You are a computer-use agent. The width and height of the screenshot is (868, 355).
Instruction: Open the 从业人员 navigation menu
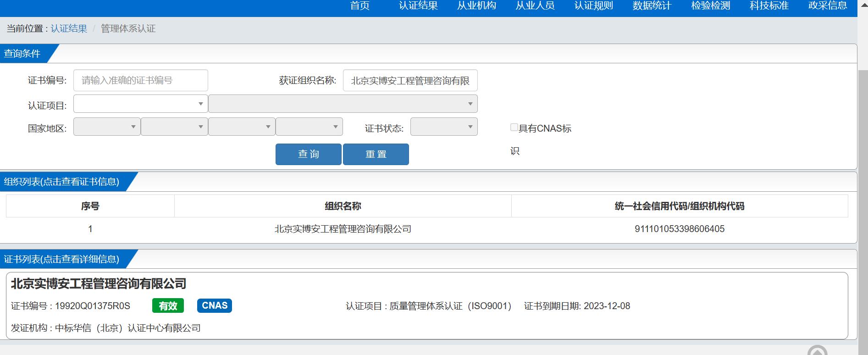tap(535, 6)
